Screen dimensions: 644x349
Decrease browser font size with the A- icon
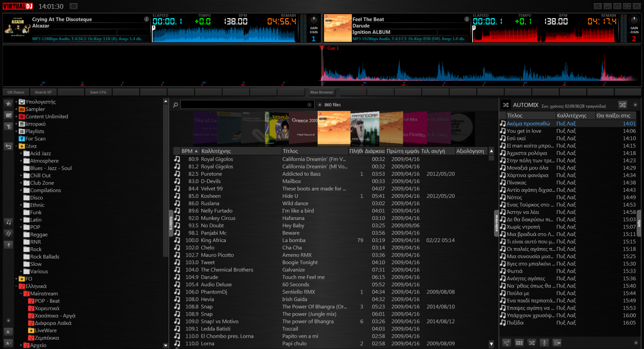click(x=8, y=332)
